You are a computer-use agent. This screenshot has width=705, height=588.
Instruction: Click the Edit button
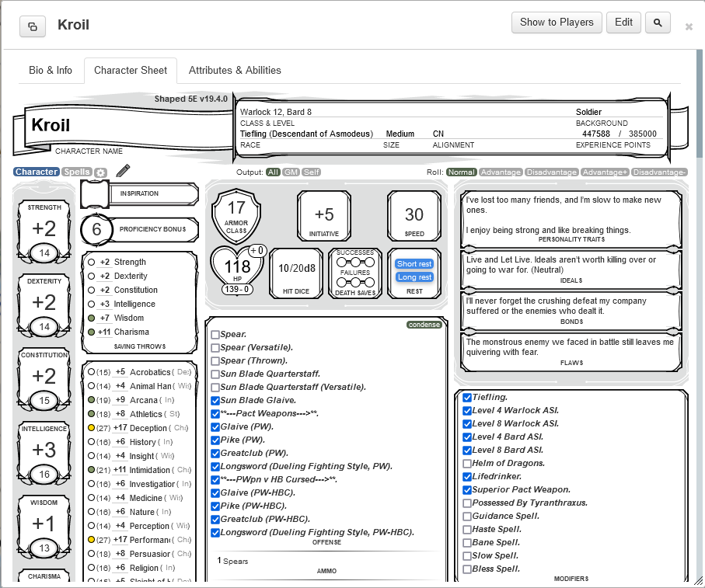(x=623, y=23)
